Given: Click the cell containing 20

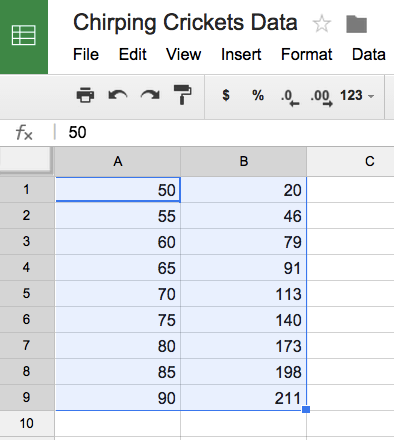Looking at the screenshot, I should coord(244,190).
